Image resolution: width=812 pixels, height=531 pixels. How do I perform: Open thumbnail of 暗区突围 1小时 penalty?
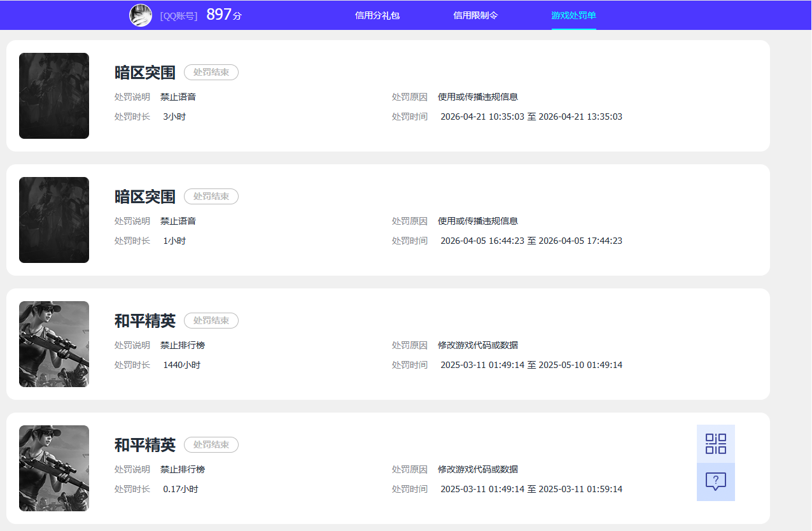(x=54, y=220)
